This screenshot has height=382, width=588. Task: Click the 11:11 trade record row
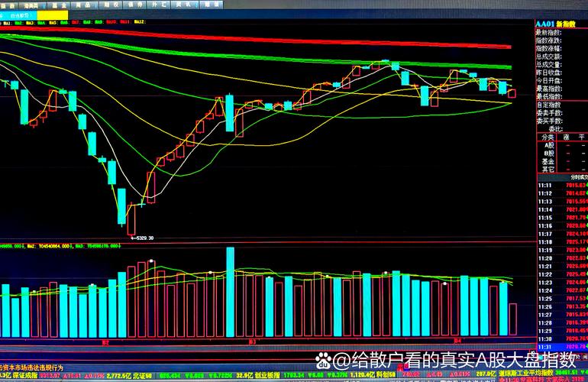[561, 184]
